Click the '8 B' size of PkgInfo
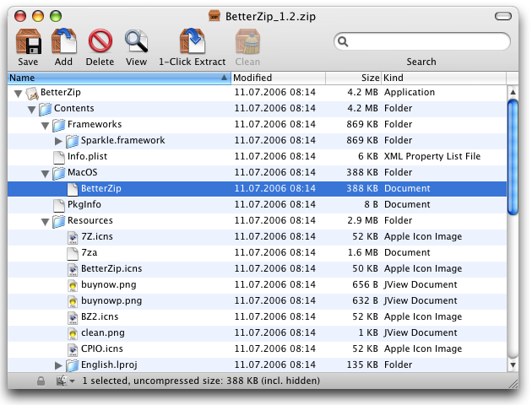The height and width of the screenshot is (405, 532). point(371,204)
